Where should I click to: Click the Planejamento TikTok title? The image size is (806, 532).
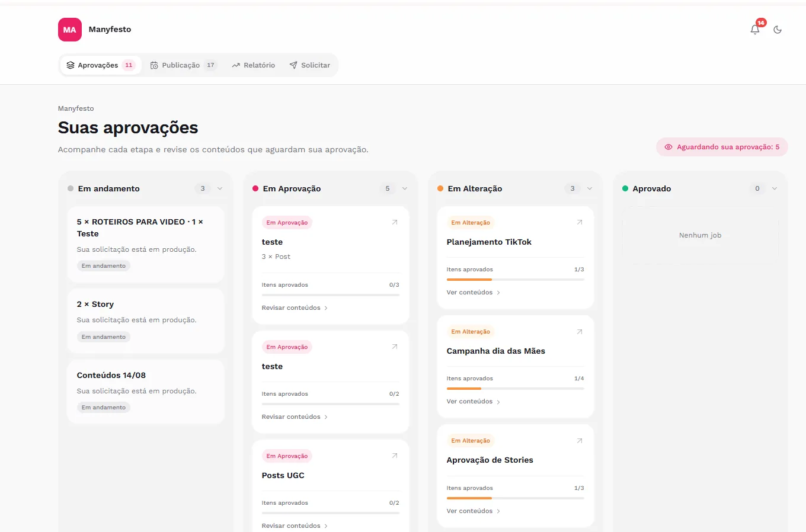click(x=489, y=242)
